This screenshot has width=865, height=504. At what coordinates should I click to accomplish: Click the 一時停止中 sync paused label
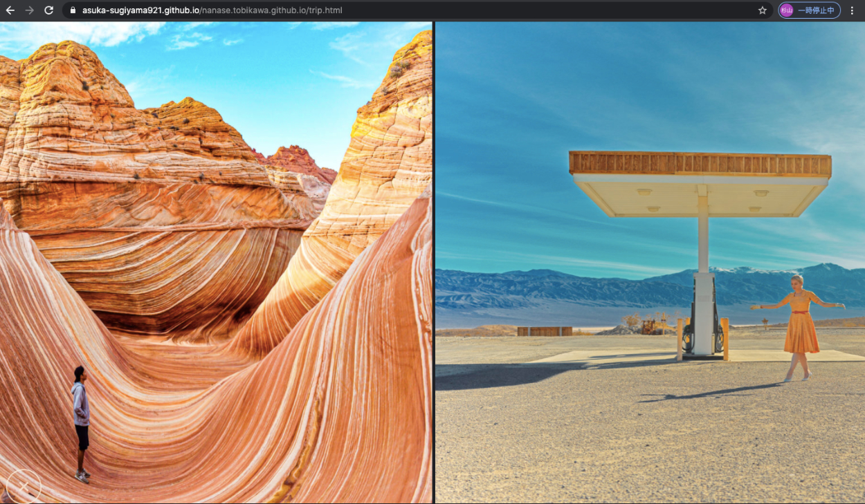817,10
